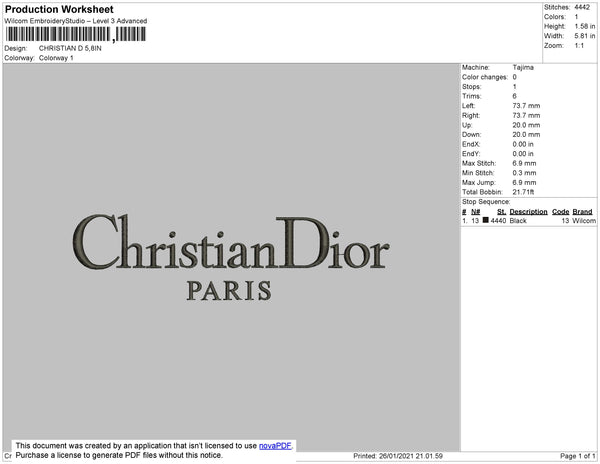Select the Min Stitch value '0.3 mm'

524,173
